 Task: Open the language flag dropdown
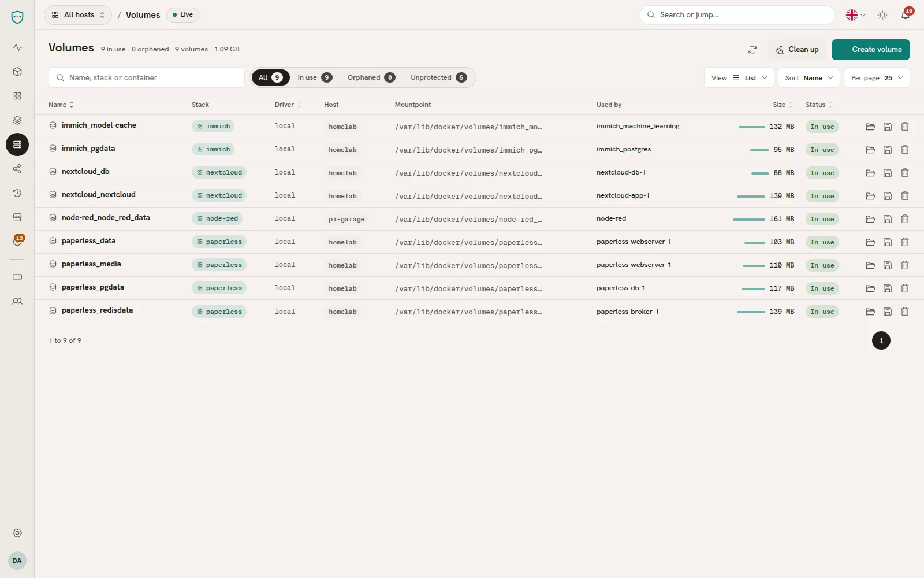click(855, 15)
